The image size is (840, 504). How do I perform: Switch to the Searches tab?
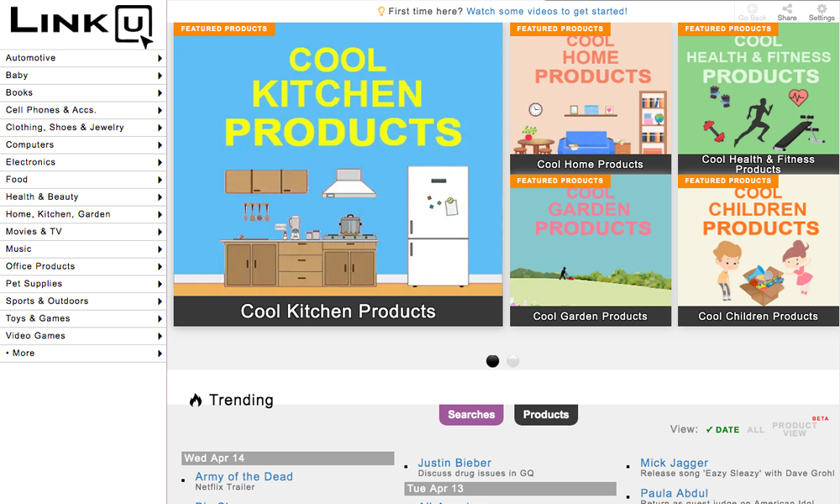pyautogui.click(x=471, y=415)
